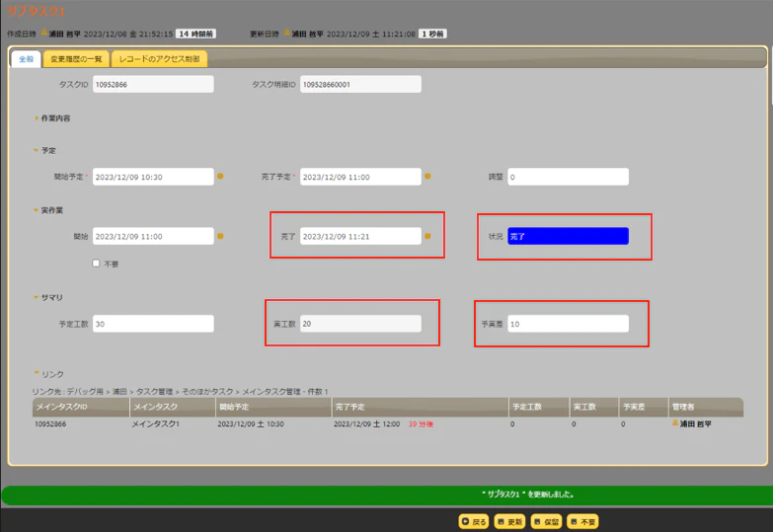
Task: Click the 予実差 field showing 10
Action: point(568,324)
